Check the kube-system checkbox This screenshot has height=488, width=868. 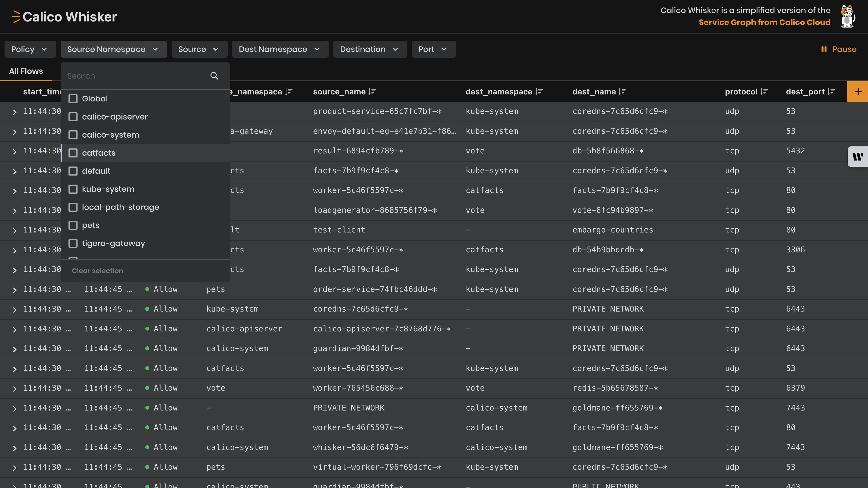click(73, 189)
